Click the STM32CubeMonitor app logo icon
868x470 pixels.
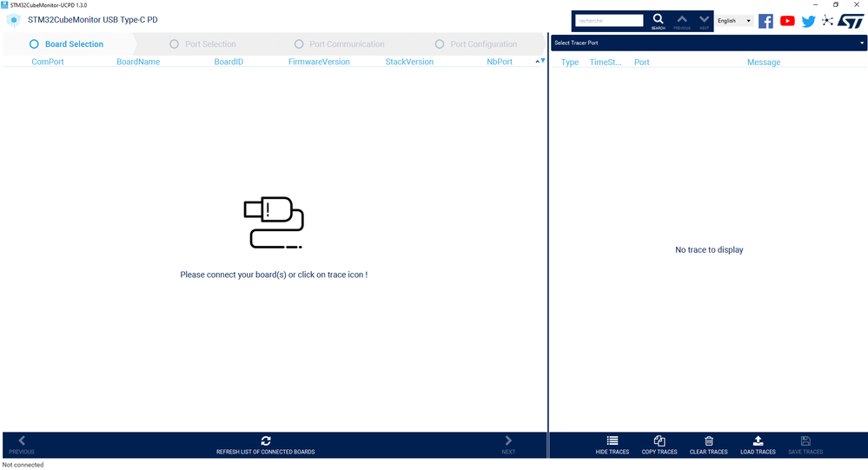[x=14, y=21]
